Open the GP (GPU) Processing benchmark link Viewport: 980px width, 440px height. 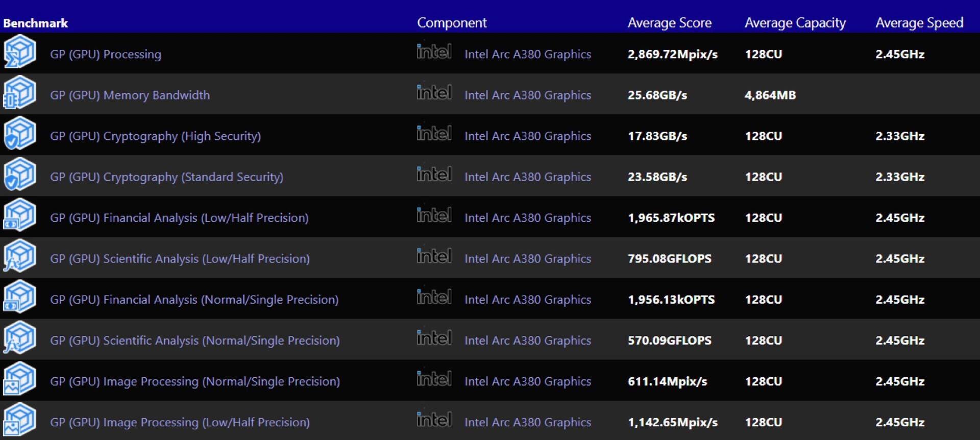[x=106, y=54]
